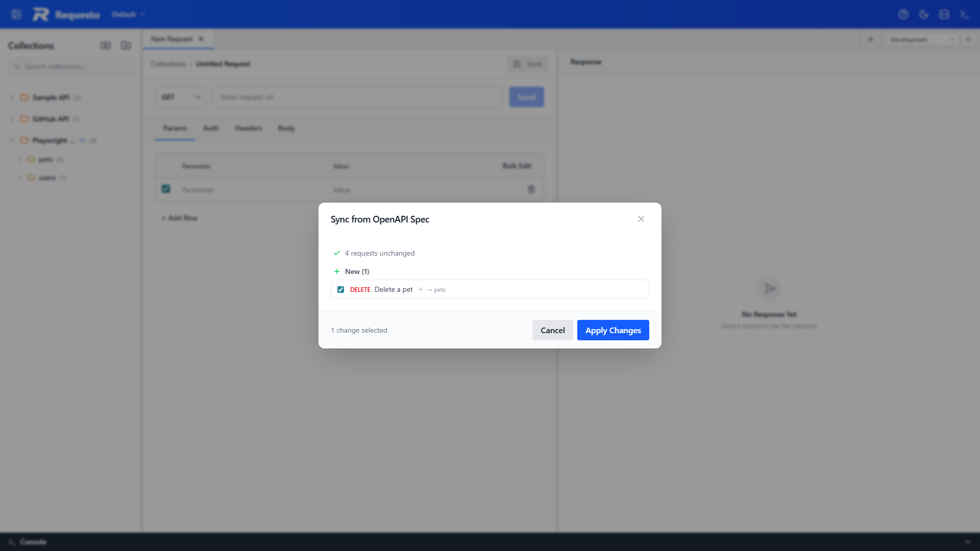Screen dimensions: 980x551
Task: Delete the parameter row using the trash icon
Action: (531, 189)
